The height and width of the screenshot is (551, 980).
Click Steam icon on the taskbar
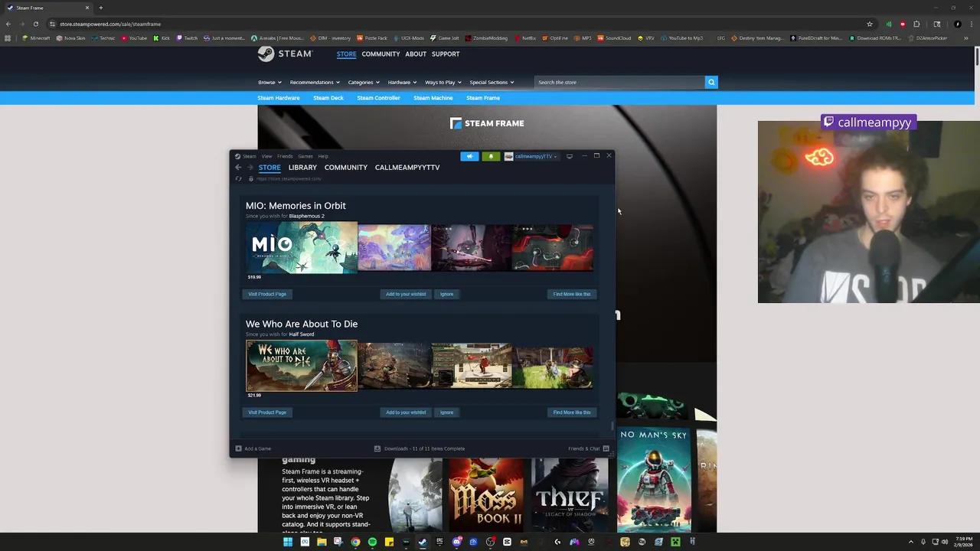[423, 542]
